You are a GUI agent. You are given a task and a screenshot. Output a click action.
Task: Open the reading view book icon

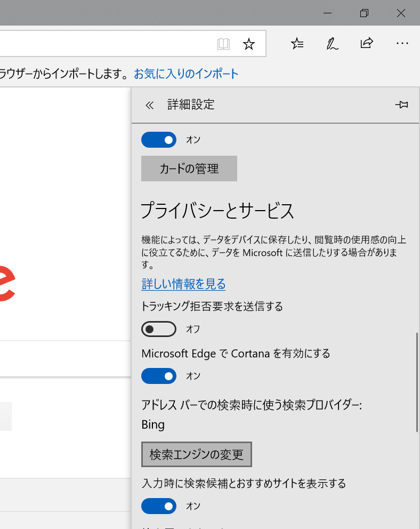(x=223, y=44)
